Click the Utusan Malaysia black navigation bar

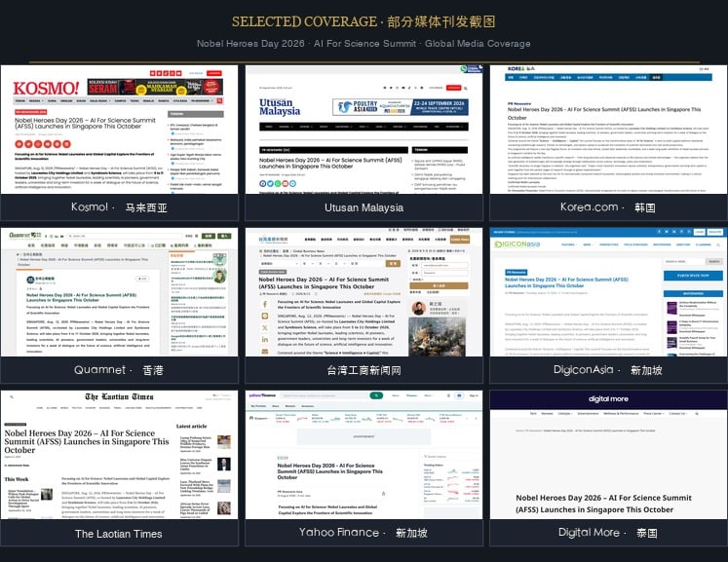[x=364, y=127]
